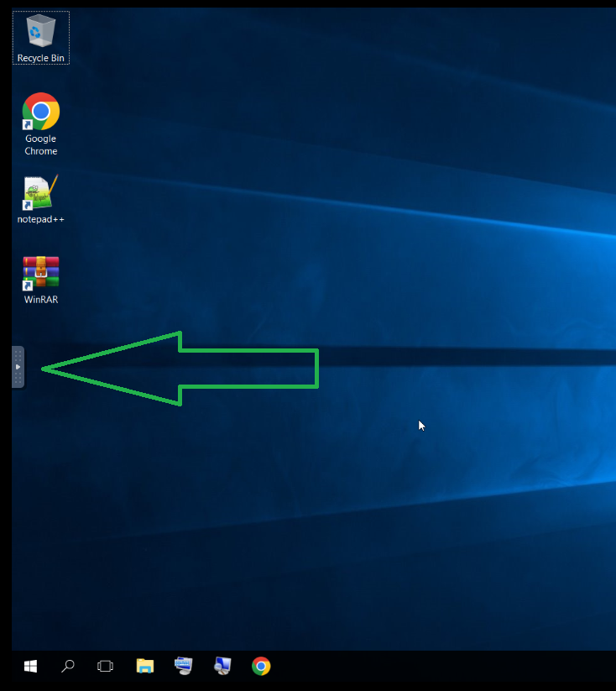The height and width of the screenshot is (691, 616).
Task: Launch File Explorer from the taskbar
Action: click(145, 666)
